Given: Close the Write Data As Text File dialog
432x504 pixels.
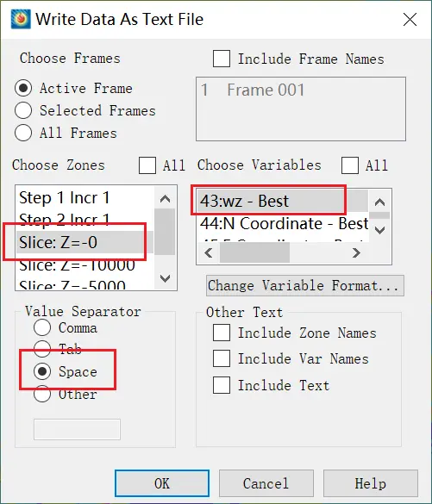Looking at the screenshot, I should (x=410, y=20).
